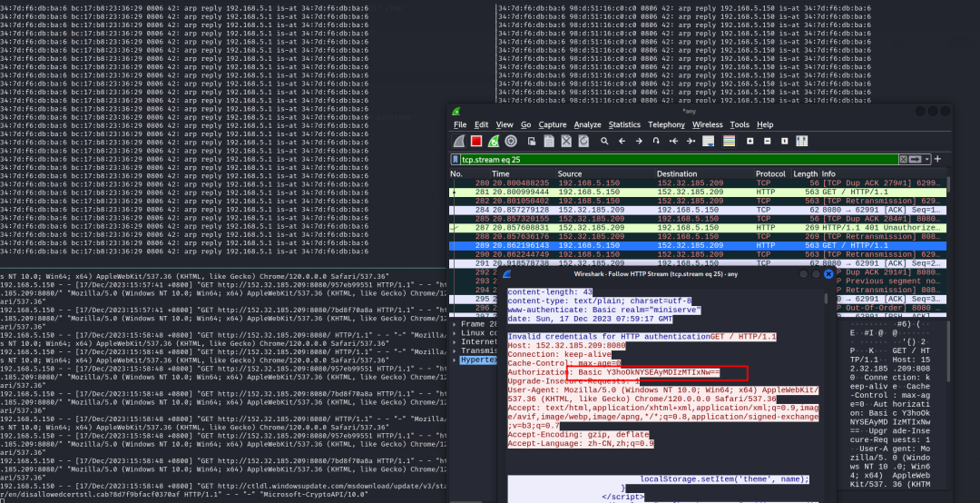This screenshot has height=503, width=980.
Task: Expand the Internet Protocol tree node
Action: (455, 342)
